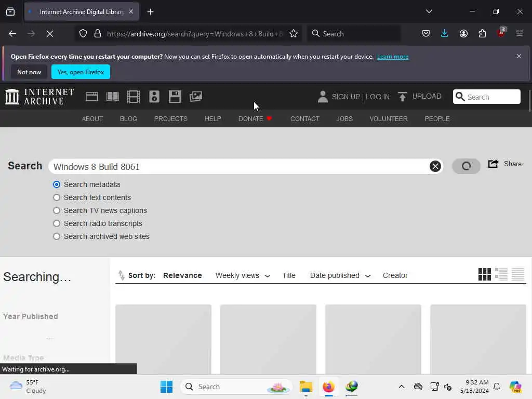The image size is (532, 399).
Task: Open the list all tabs dropdown arrow
Action: 429,11
